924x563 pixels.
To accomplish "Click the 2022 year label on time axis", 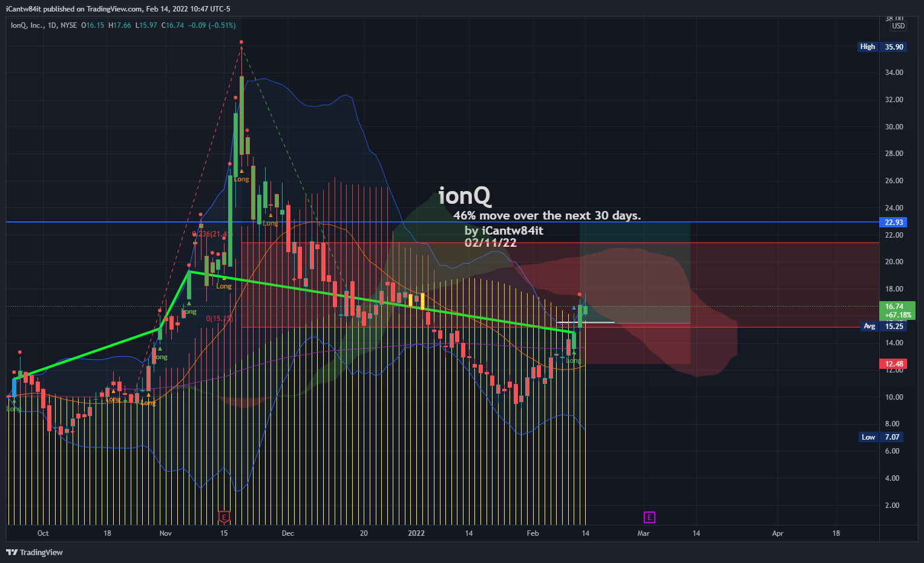I will point(416,533).
